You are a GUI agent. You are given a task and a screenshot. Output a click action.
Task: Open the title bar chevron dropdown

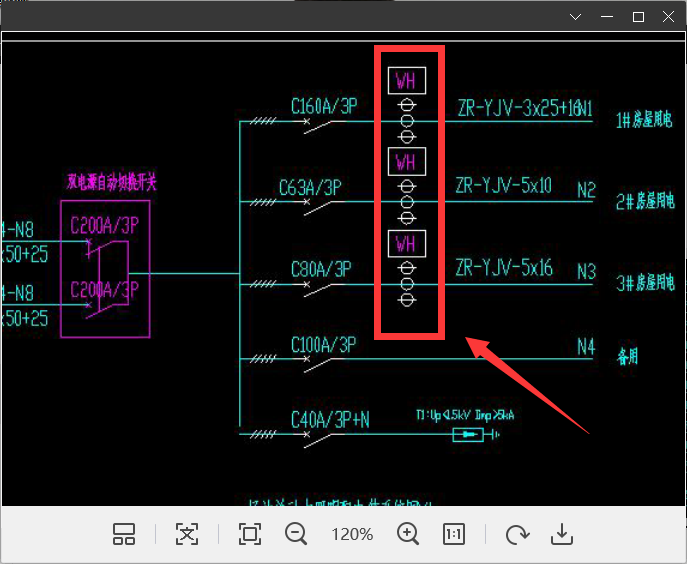click(x=575, y=17)
